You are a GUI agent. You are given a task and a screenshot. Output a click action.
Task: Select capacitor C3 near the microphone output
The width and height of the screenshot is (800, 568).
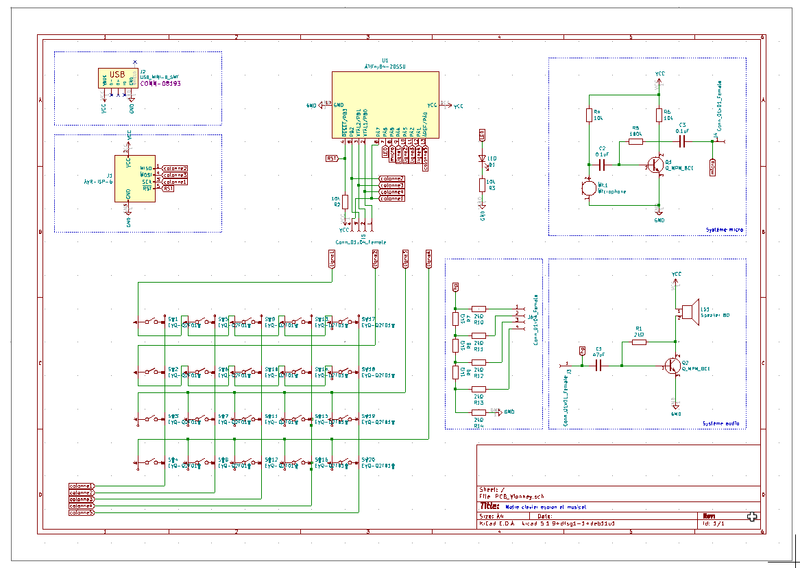click(x=683, y=141)
